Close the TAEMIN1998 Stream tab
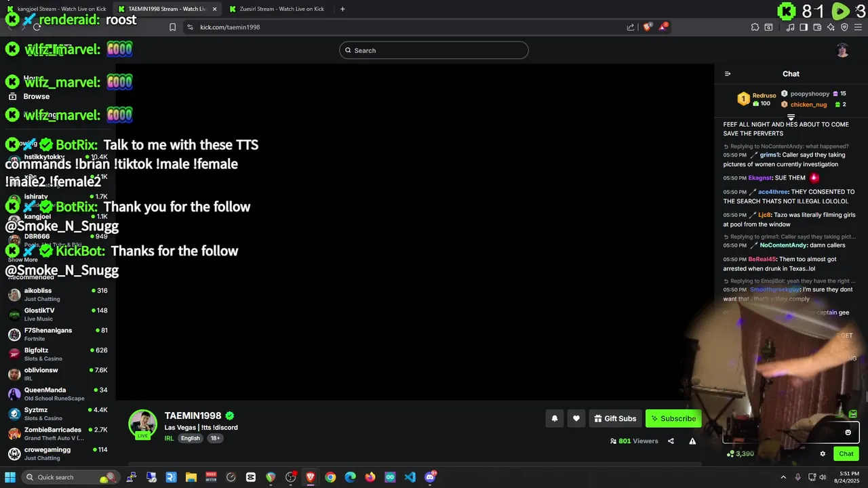Screen dimensions: 868x488 pyautogui.click(x=215, y=9)
